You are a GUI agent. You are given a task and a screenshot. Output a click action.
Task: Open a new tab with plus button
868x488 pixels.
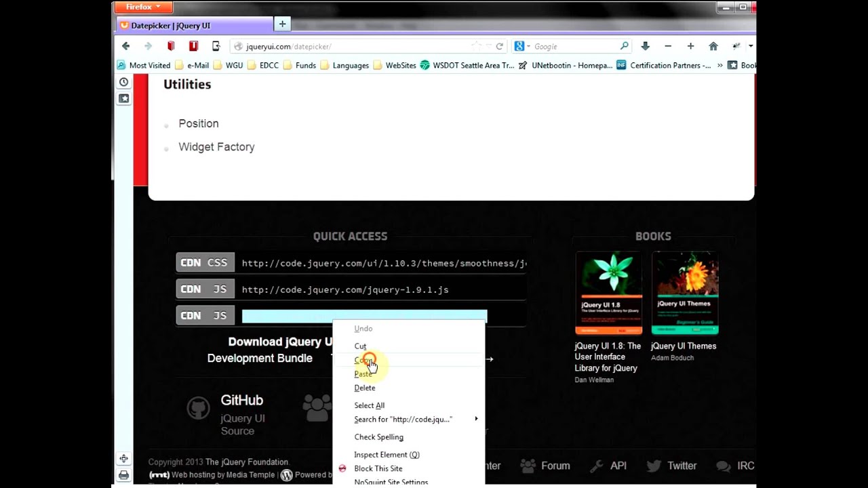click(282, 24)
